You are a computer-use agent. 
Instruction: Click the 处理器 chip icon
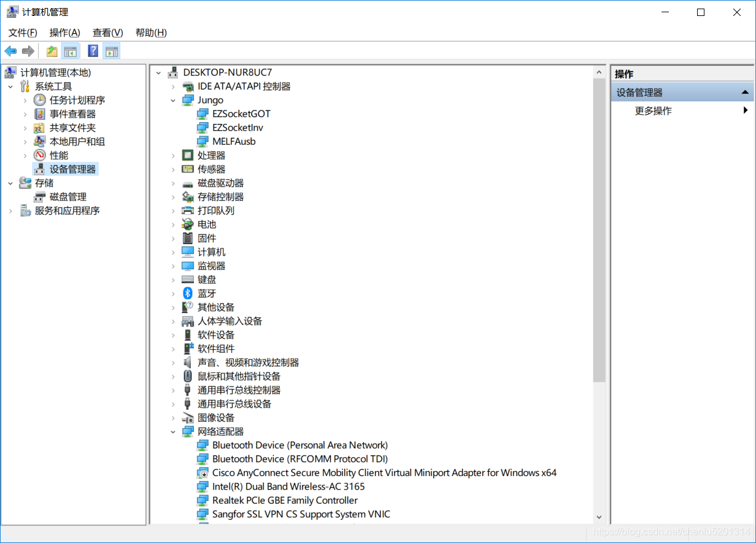[x=188, y=155]
